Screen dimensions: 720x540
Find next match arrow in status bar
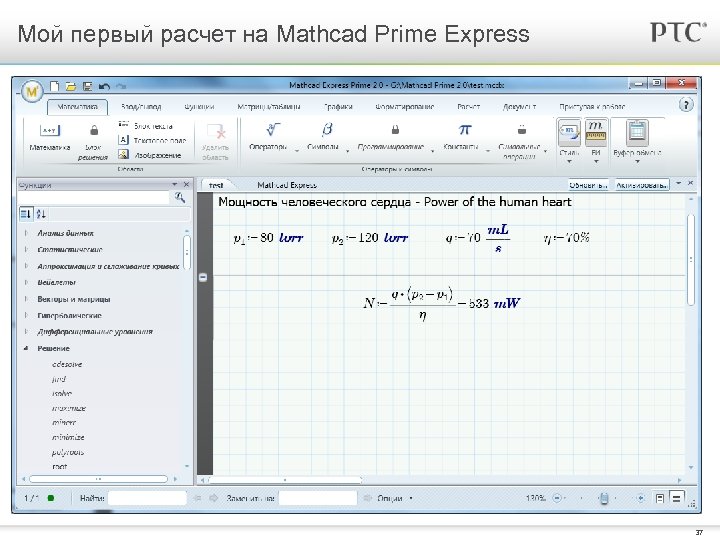tap(213, 498)
